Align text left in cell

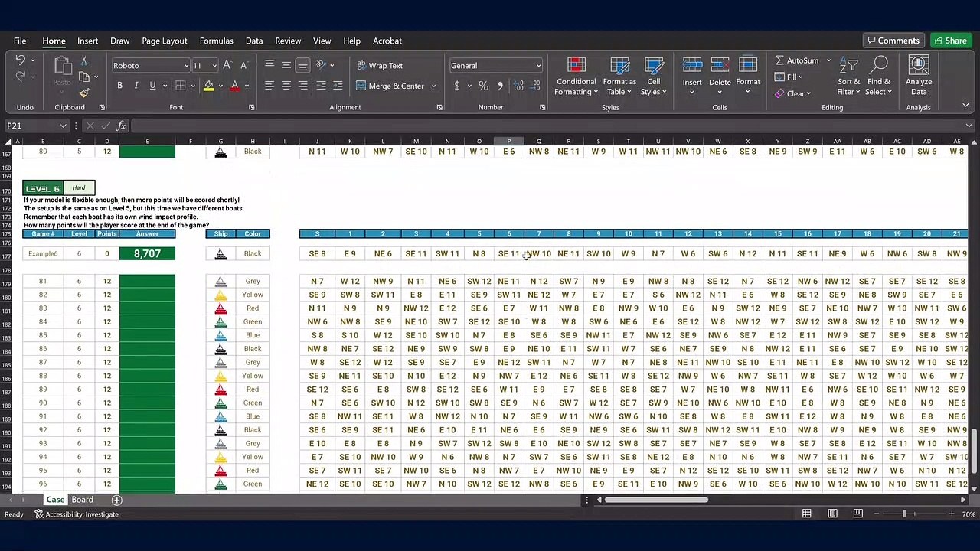point(269,86)
